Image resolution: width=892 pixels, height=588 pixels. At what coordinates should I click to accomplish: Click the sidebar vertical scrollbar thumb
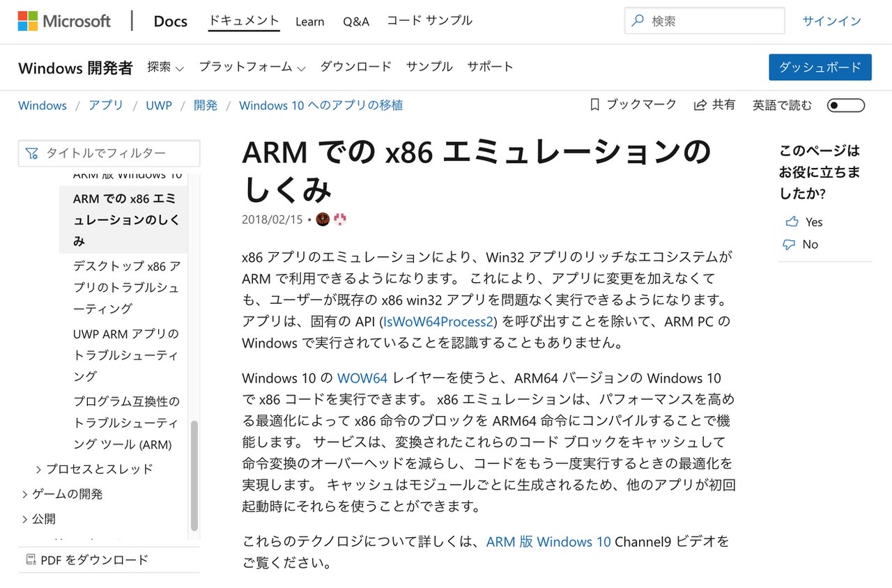click(194, 476)
